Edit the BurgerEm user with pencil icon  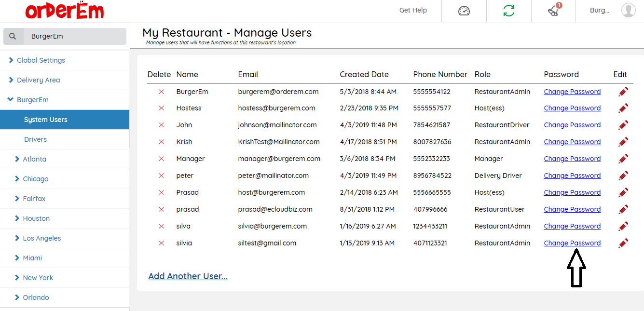point(623,92)
